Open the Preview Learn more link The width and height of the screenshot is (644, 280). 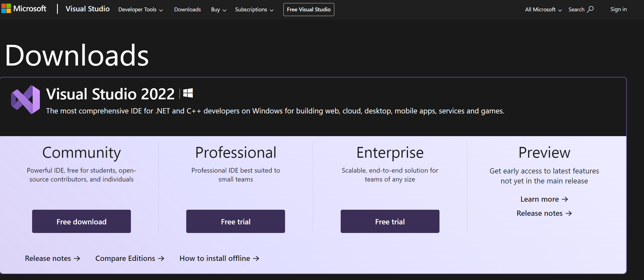click(x=544, y=199)
